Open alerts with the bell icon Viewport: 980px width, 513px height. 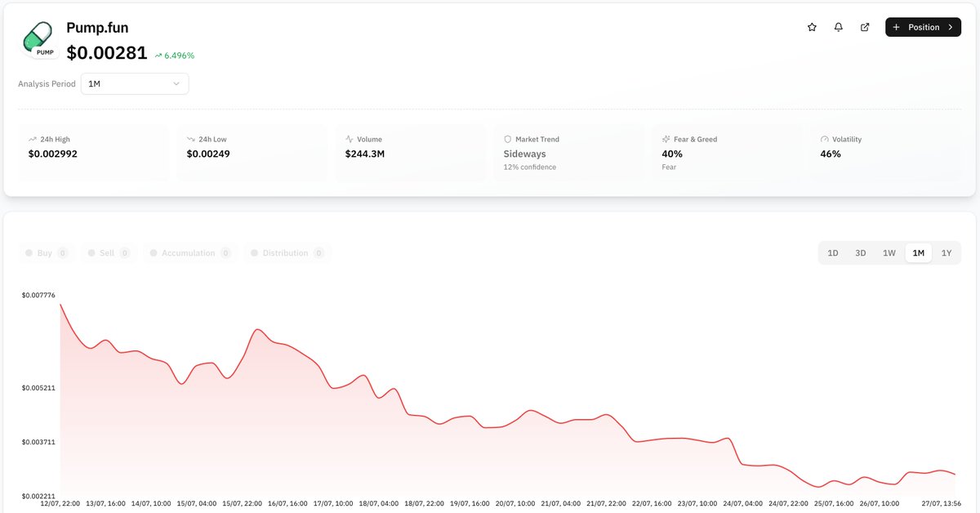[839, 27]
